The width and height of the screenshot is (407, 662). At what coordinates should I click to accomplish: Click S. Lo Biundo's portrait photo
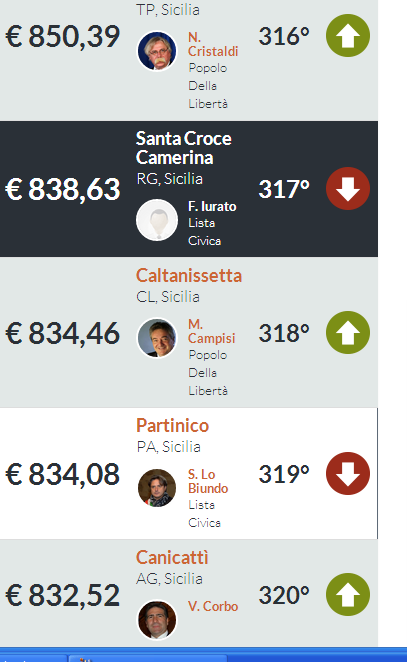tap(157, 488)
